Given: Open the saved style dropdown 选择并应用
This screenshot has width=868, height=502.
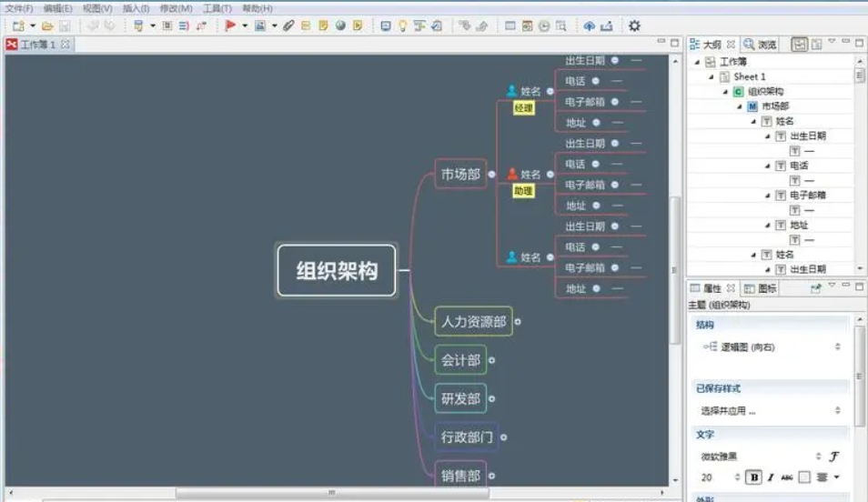Looking at the screenshot, I should click(x=771, y=411).
